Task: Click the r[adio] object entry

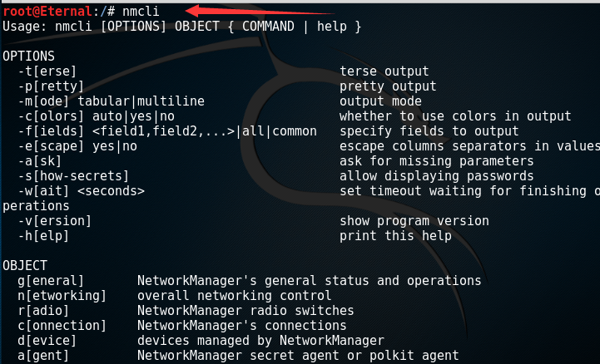Action: pos(43,311)
